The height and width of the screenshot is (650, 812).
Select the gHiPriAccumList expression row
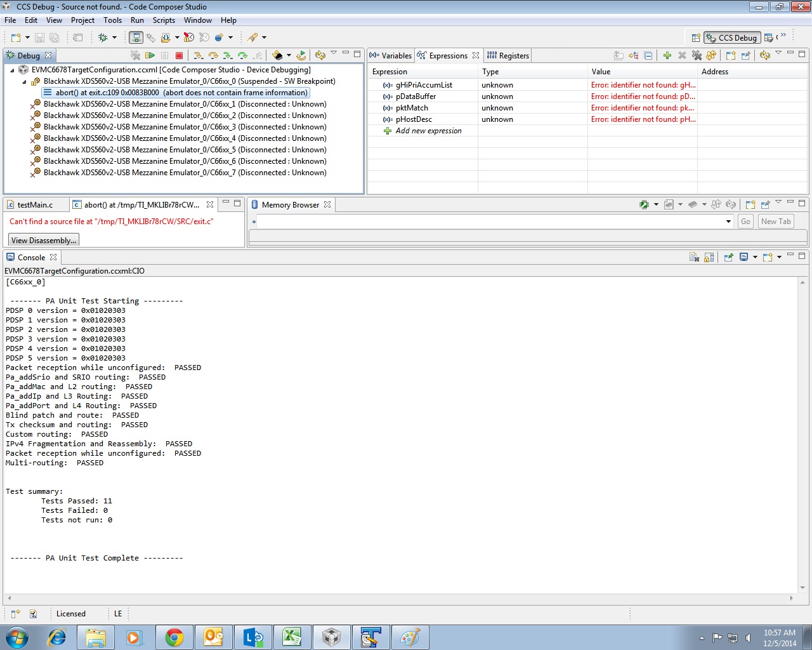(587, 85)
